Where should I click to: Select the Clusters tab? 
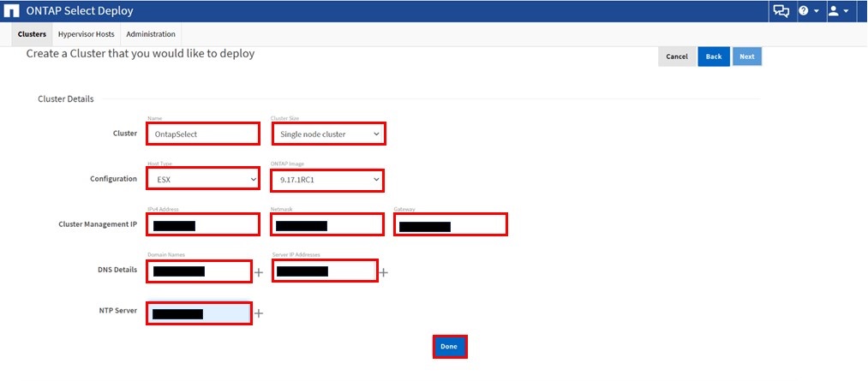[x=32, y=34]
